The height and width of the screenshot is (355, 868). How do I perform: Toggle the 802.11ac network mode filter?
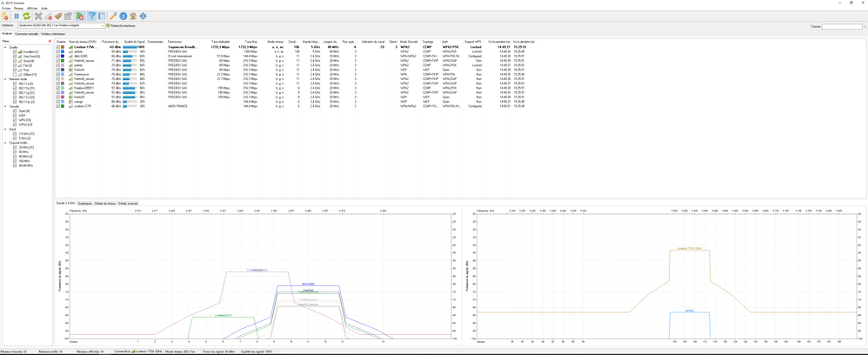click(x=15, y=102)
